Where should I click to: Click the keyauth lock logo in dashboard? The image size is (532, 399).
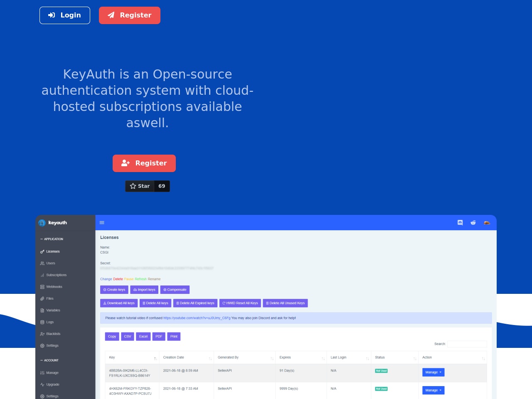click(x=42, y=223)
